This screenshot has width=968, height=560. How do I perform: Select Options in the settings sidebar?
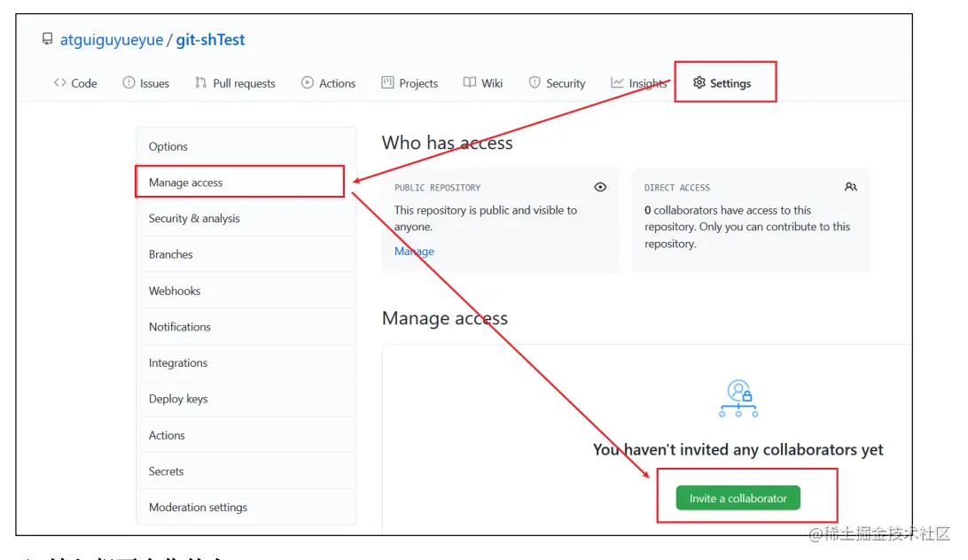tap(246, 146)
